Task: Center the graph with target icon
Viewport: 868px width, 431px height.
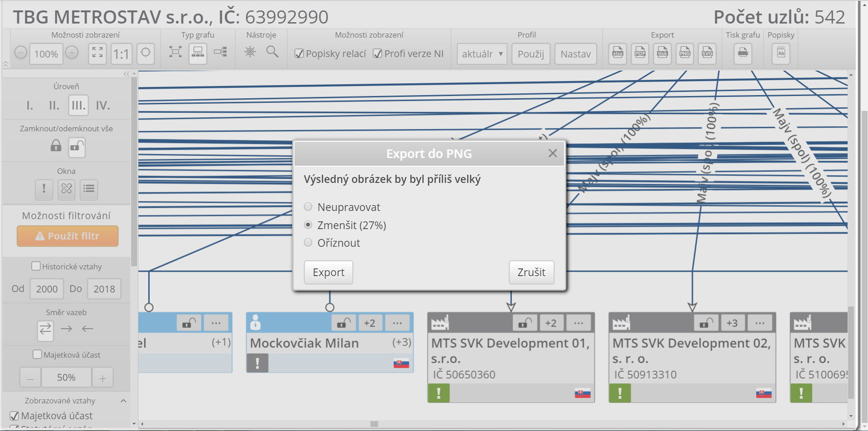Action: (x=146, y=53)
